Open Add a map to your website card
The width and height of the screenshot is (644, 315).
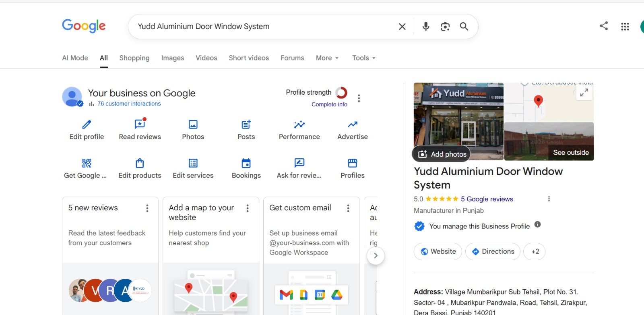211,256
